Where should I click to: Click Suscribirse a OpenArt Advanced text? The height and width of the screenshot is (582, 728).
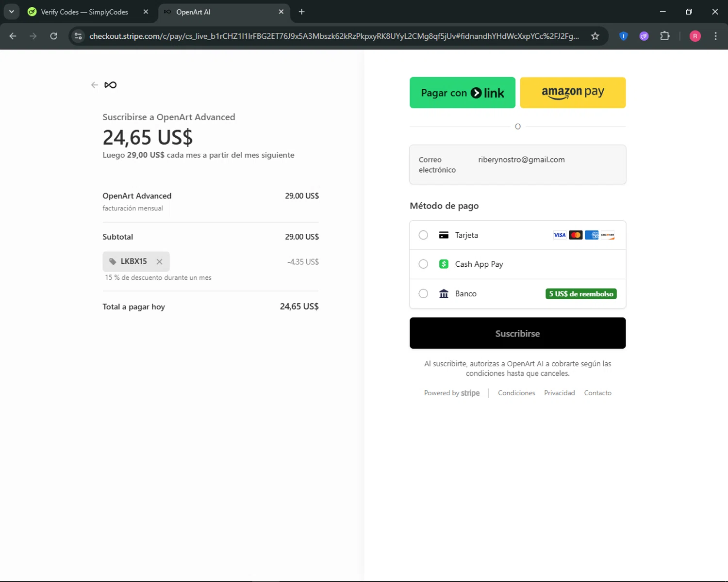[169, 117]
